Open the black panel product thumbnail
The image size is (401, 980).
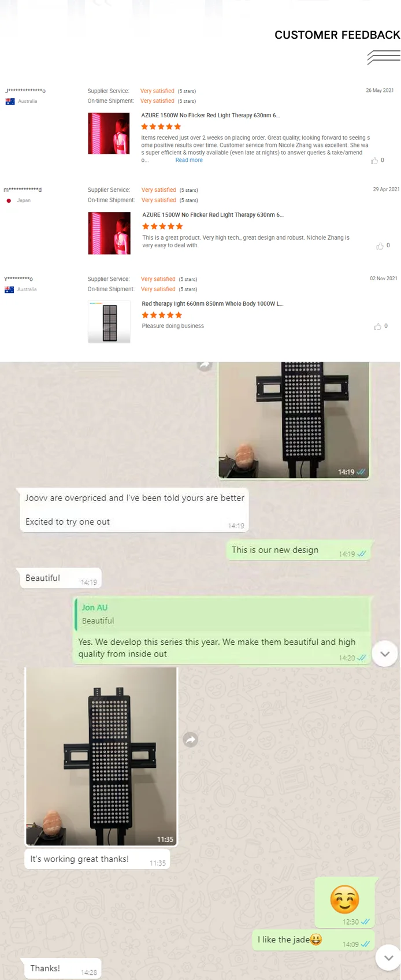pyautogui.click(x=109, y=322)
